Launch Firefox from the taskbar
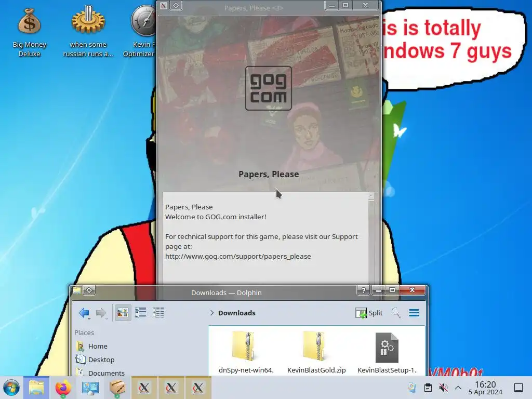 coord(63,388)
